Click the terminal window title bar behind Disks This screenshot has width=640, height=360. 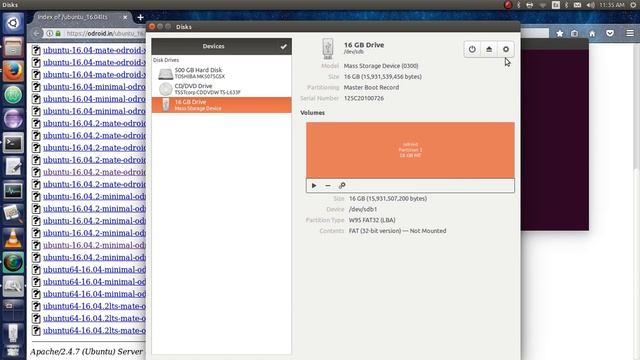(554, 44)
